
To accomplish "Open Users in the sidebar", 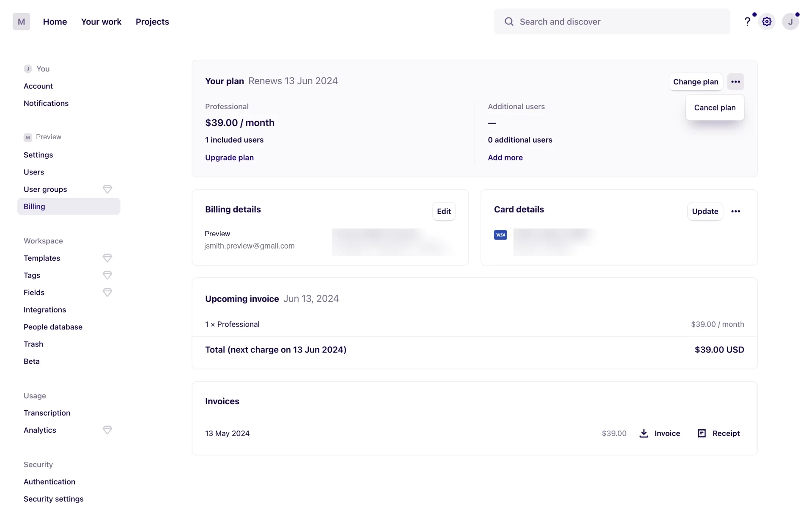I will pyautogui.click(x=34, y=172).
